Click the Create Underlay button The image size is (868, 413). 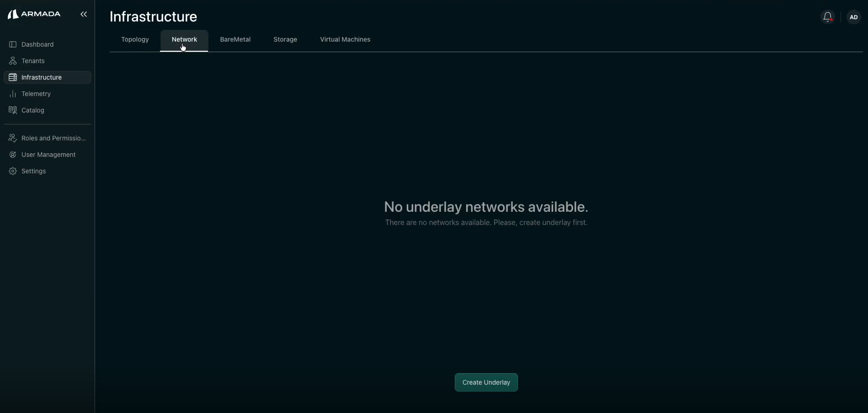pyautogui.click(x=485, y=382)
